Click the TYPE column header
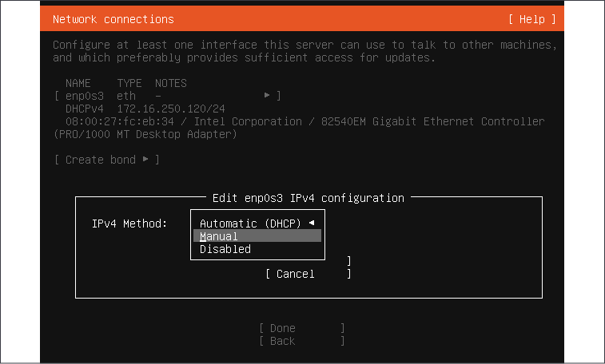 point(129,83)
